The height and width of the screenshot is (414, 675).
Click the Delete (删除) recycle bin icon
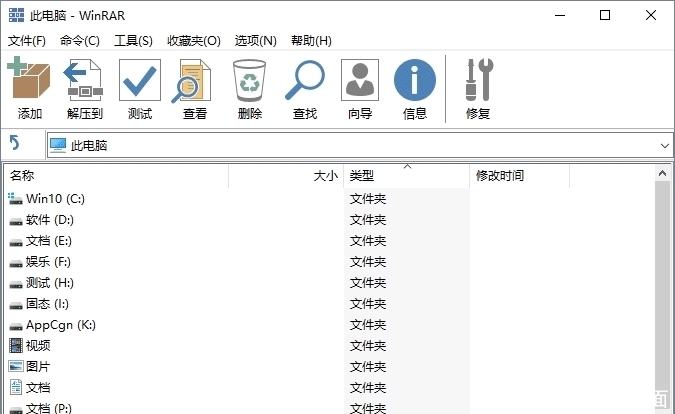click(249, 80)
